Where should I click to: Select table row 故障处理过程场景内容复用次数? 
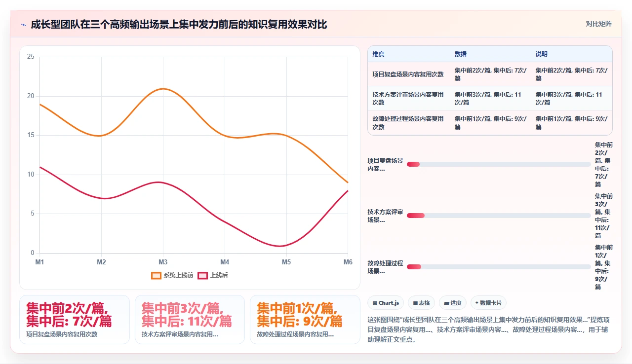(490, 123)
